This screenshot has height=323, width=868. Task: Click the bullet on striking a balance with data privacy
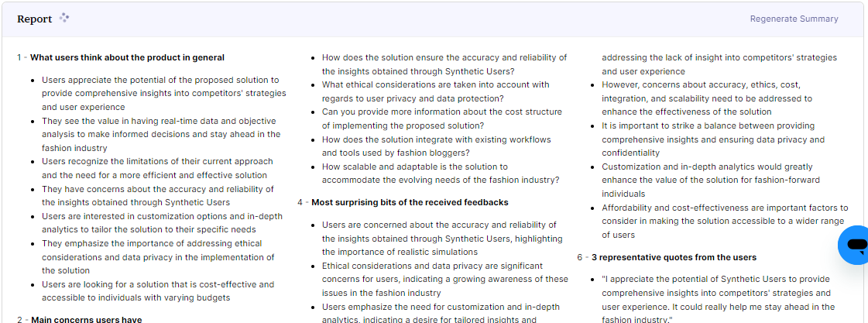tap(713, 139)
